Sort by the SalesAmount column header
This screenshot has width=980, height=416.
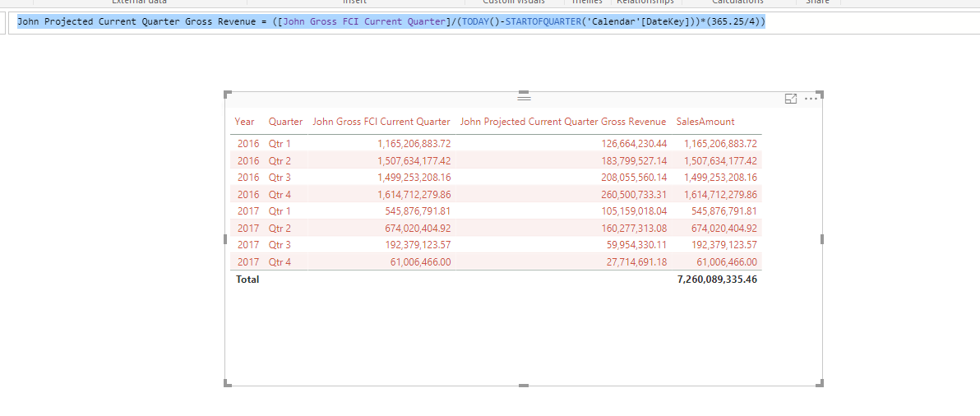coord(705,121)
